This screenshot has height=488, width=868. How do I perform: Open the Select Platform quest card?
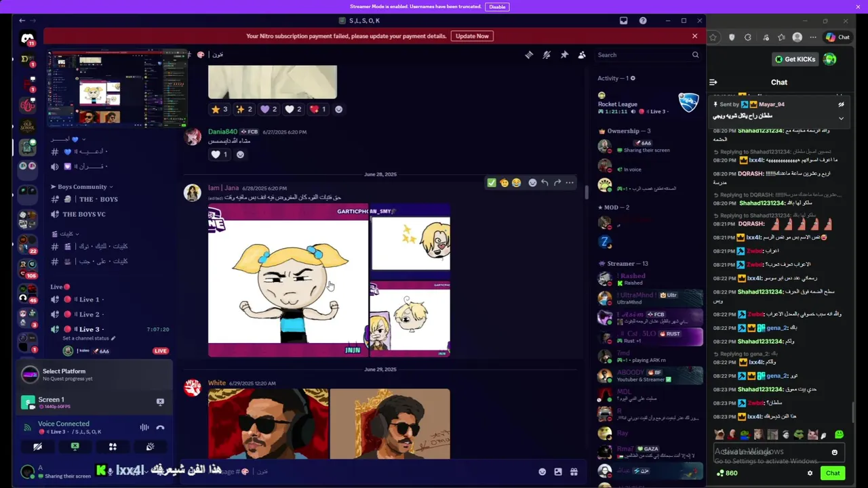coord(94,374)
